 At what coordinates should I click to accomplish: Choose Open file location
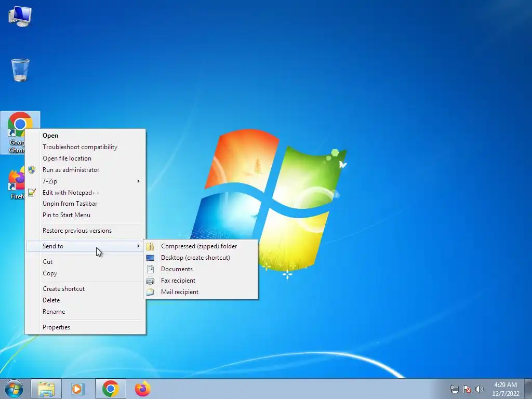(x=86, y=158)
